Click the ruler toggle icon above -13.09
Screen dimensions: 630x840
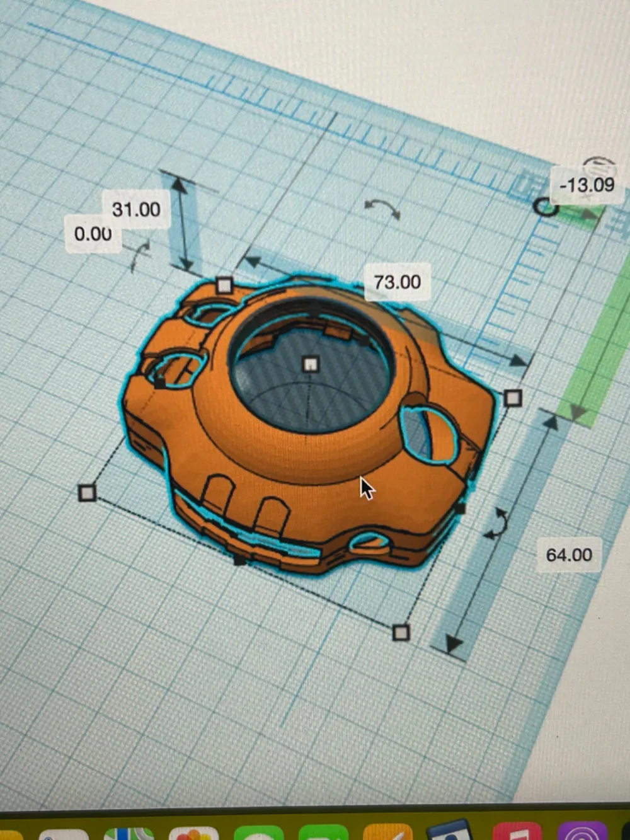[x=598, y=166]
